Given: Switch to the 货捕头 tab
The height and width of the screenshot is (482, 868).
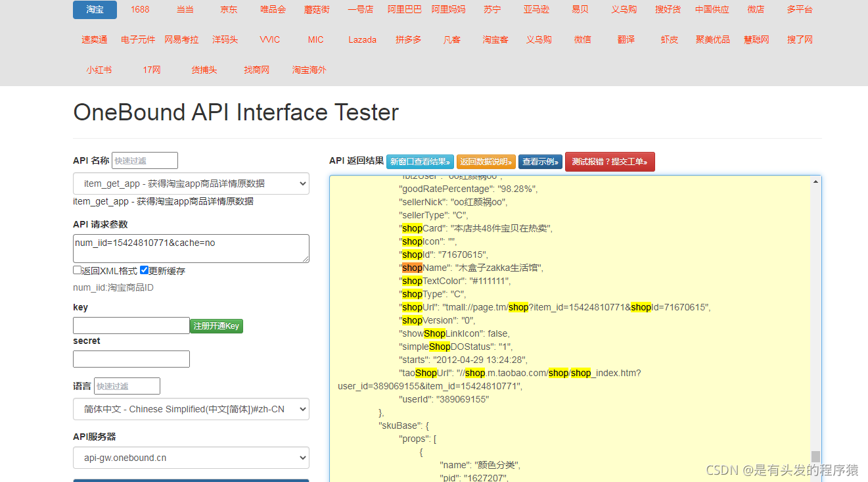Looking at the screenshot, I should tap(204, 70).
